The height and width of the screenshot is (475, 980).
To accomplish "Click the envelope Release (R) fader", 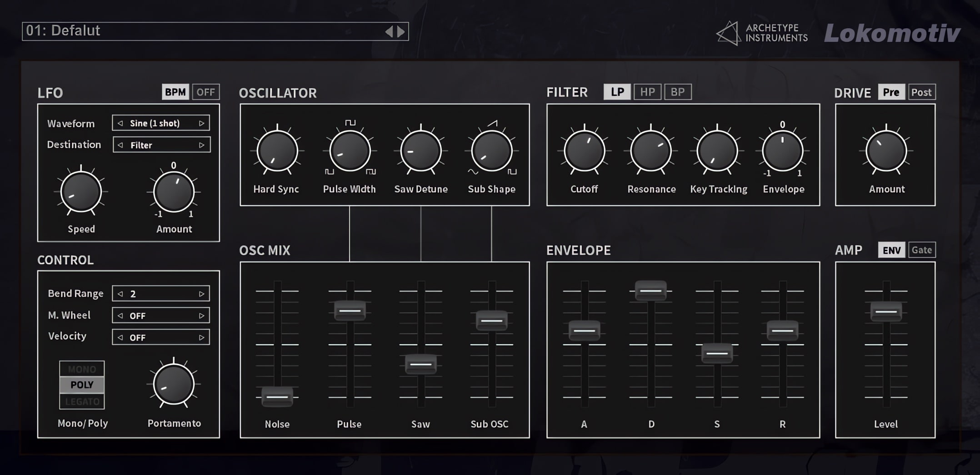I will [782, 331].
